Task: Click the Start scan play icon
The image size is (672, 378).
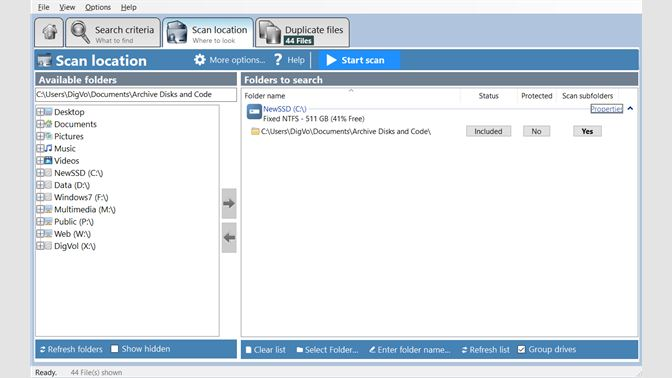Action: (x=331, y=60)
